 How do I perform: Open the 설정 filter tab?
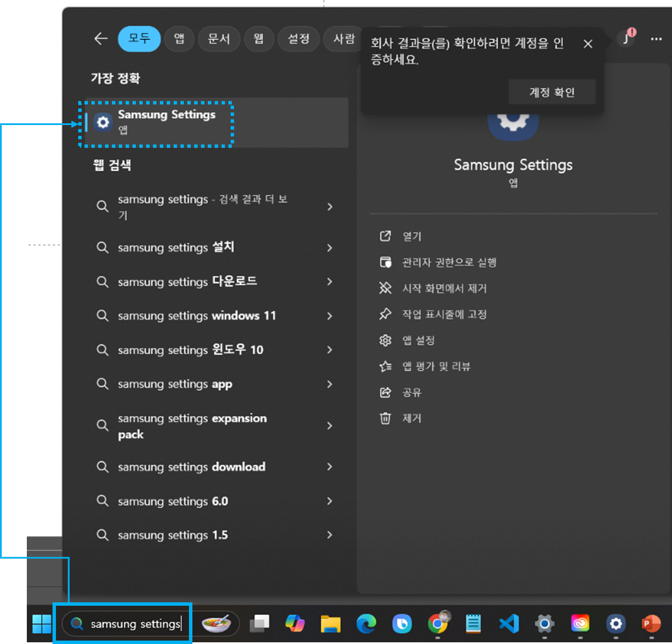(x=299, y=39)
